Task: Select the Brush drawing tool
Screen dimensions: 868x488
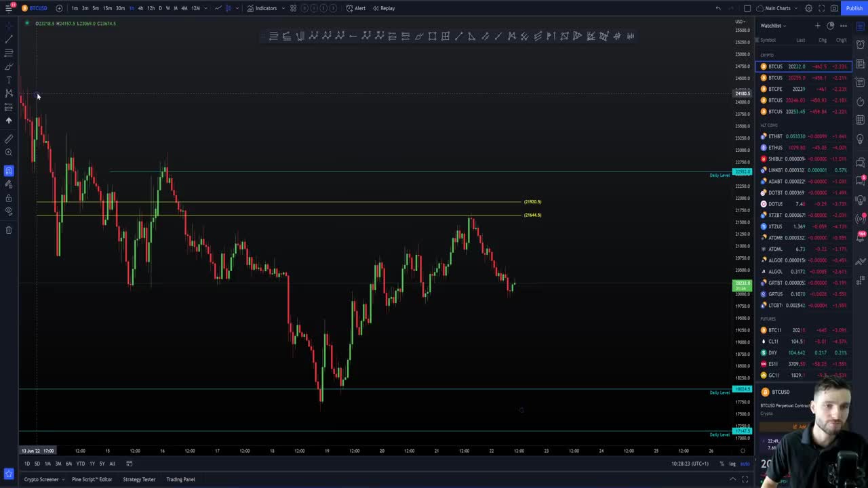Action: pos(9,66)
